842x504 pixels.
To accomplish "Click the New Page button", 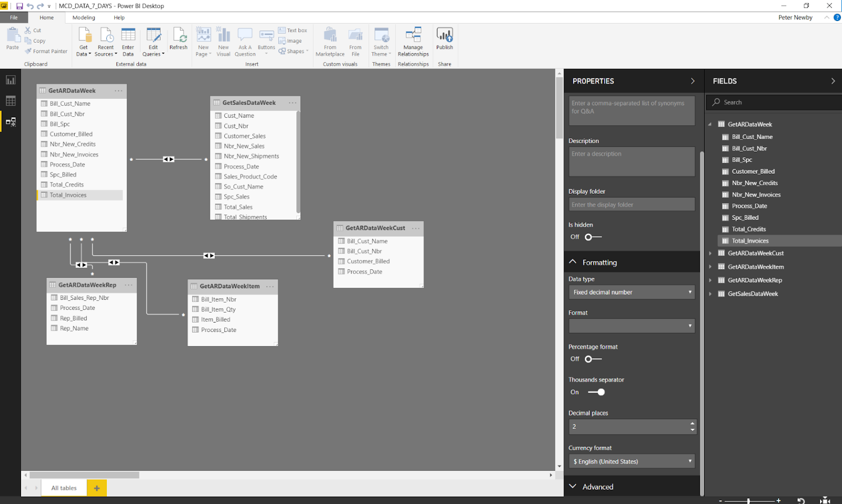I will pyautogui.click(x=203, y=39).
